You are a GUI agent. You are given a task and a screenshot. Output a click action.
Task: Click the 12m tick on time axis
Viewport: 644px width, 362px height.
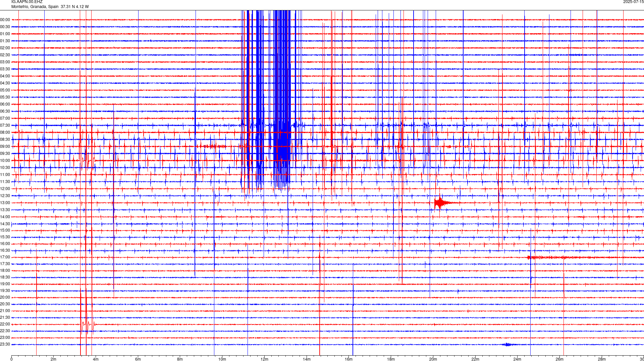pyautogui.click(x=264, y=359)
